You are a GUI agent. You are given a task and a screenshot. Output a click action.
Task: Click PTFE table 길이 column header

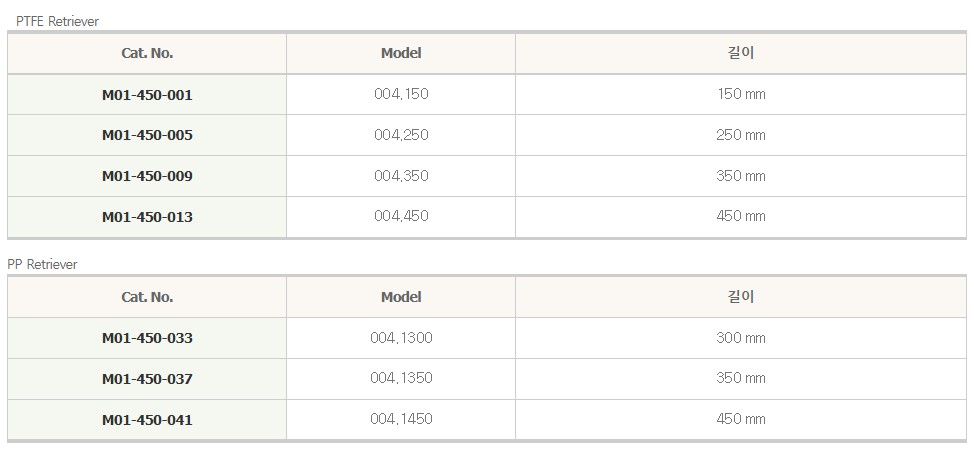point(740,53)
